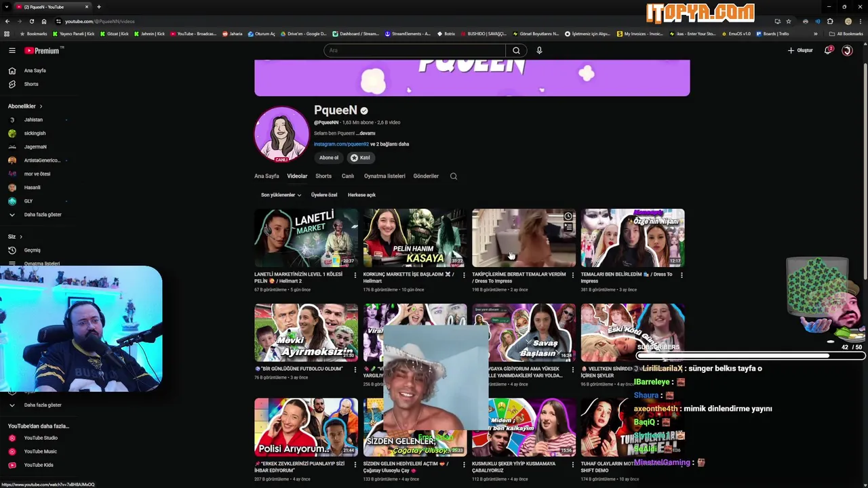The image size is (868, 488).
Task: Expand channel description ...devamı
Action: coord(365,134)
